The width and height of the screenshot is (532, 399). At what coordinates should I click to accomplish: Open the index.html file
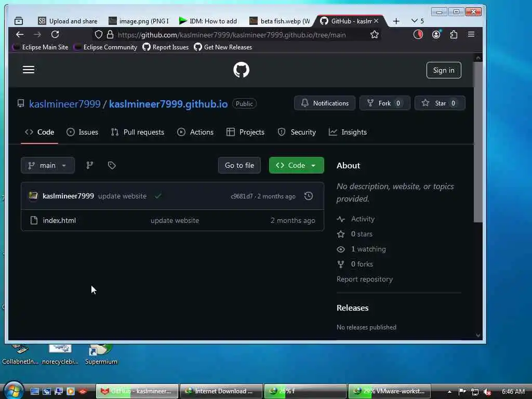coord(59,220)
